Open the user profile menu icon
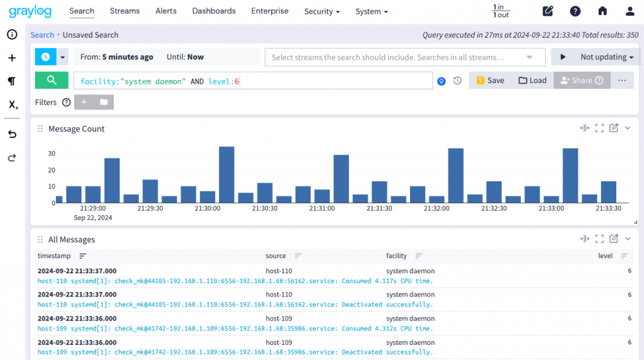This screenshot has height=360, width=644. pos(630,11)
